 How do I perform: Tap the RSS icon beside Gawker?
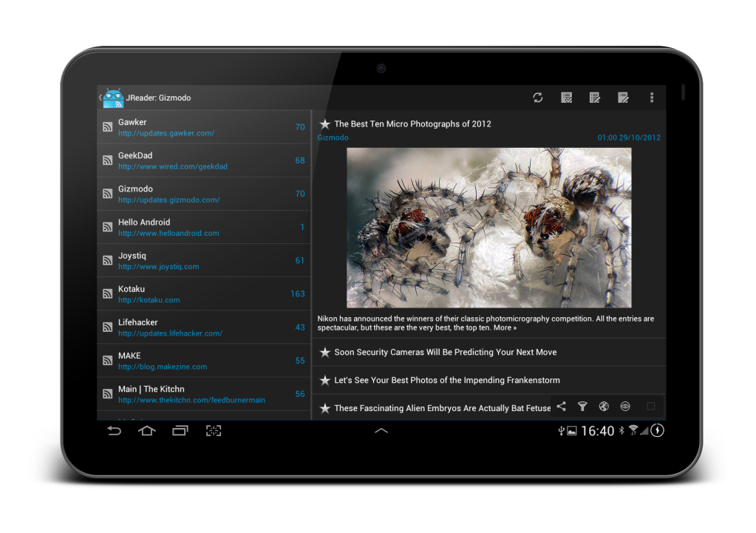tap(107, 127)
